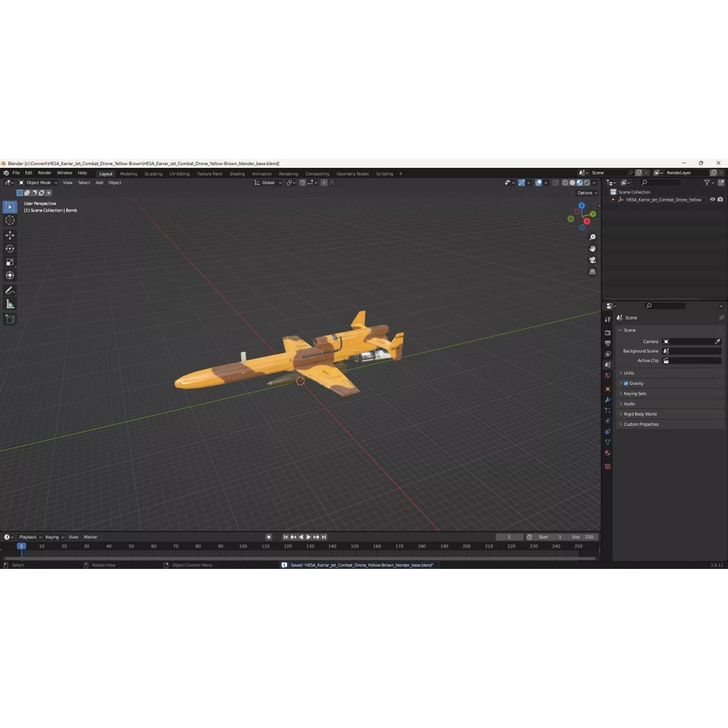Open the viewport Add menu
The width and height of the screenshot is (728, 728).
pos(99,183)
